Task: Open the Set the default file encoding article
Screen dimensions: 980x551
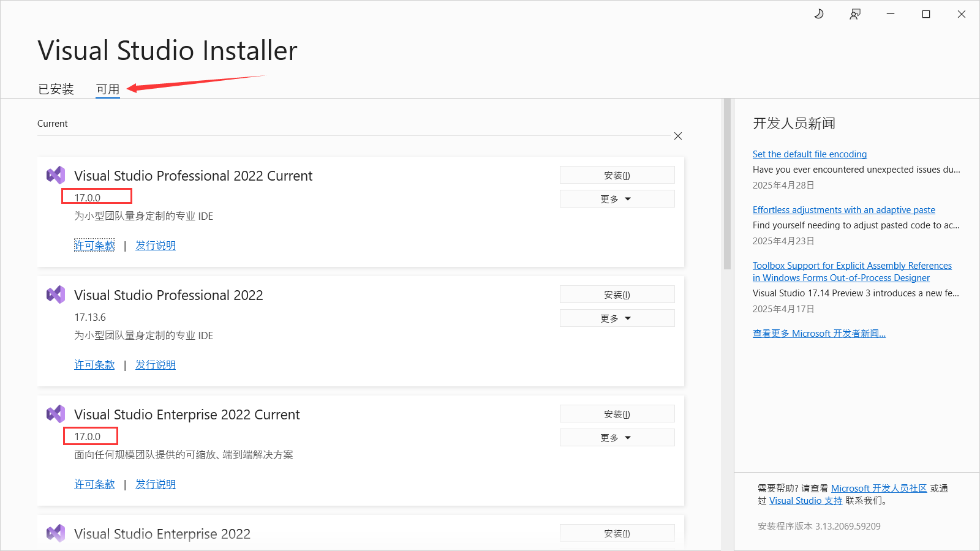Action: pos(810,154)
